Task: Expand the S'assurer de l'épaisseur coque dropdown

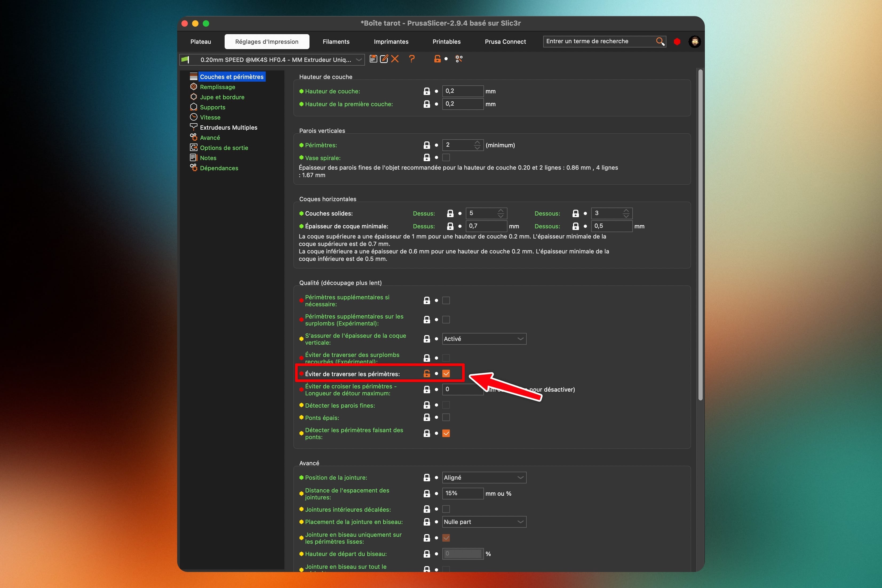Action: point(484,339)
